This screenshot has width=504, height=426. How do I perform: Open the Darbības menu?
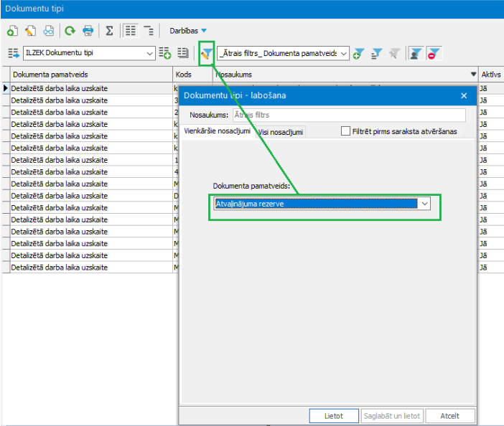pyautogui.click(x=188, y=31)
